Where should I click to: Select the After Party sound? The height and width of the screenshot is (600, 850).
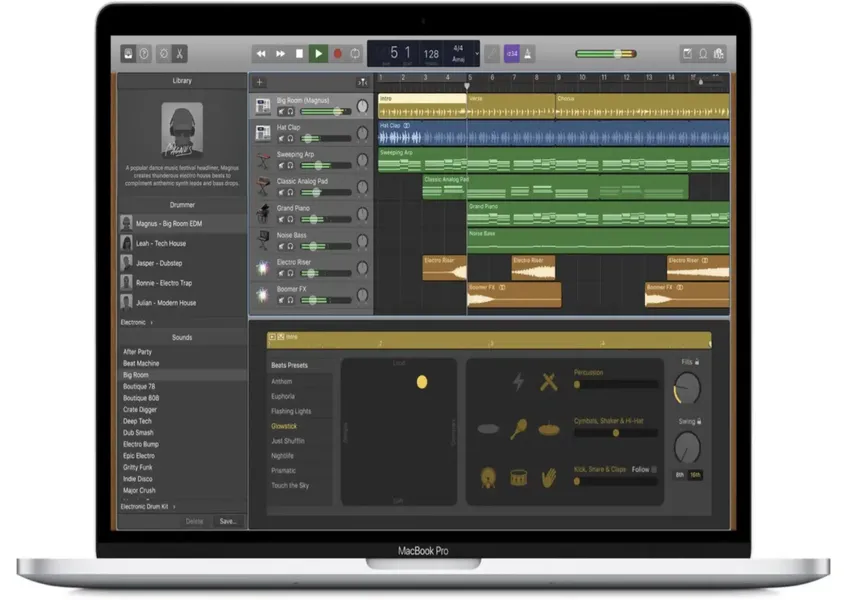[x=137, y=352]
